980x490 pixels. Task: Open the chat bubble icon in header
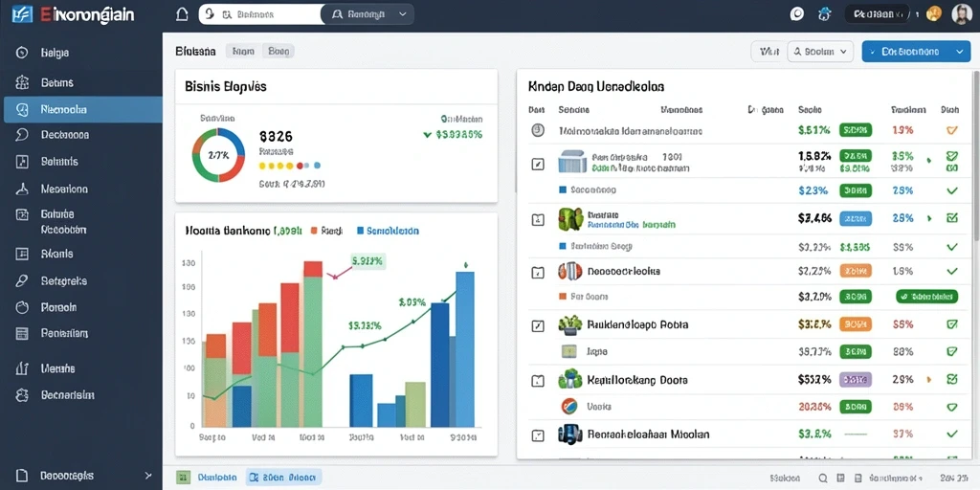click(797, 13)
